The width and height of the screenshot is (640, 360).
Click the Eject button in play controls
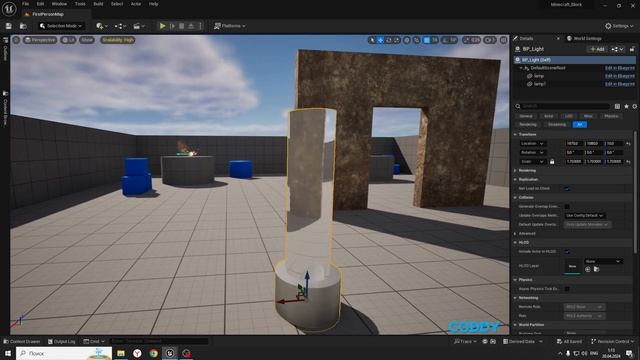[x=191, y=26]
